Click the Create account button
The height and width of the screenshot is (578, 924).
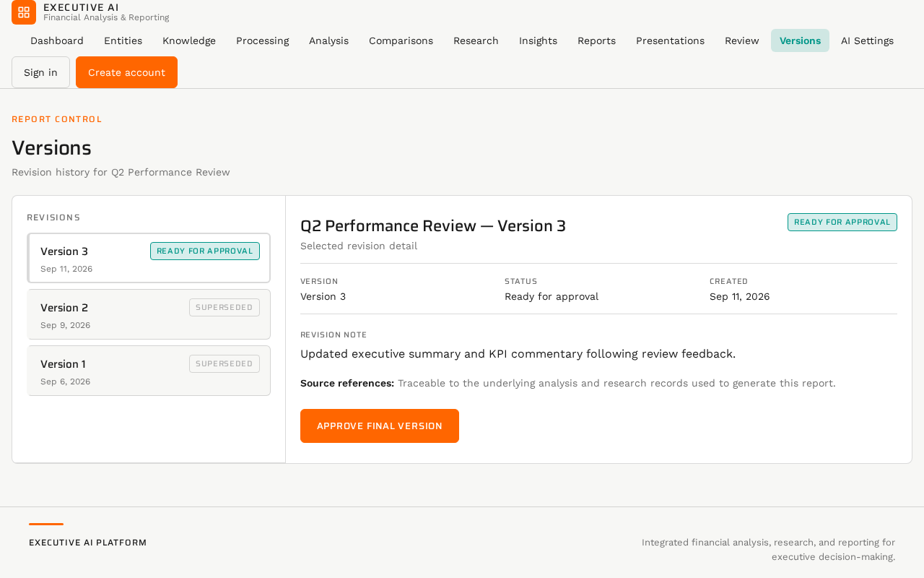pyautogui.click(x=126, y=72)
